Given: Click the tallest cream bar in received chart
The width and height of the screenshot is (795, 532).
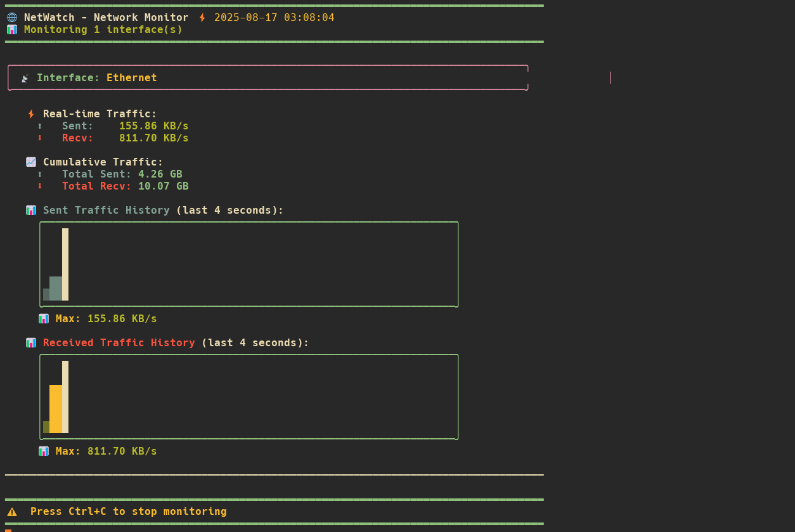Looking at the screenshot, I should [x=65, y=396].
